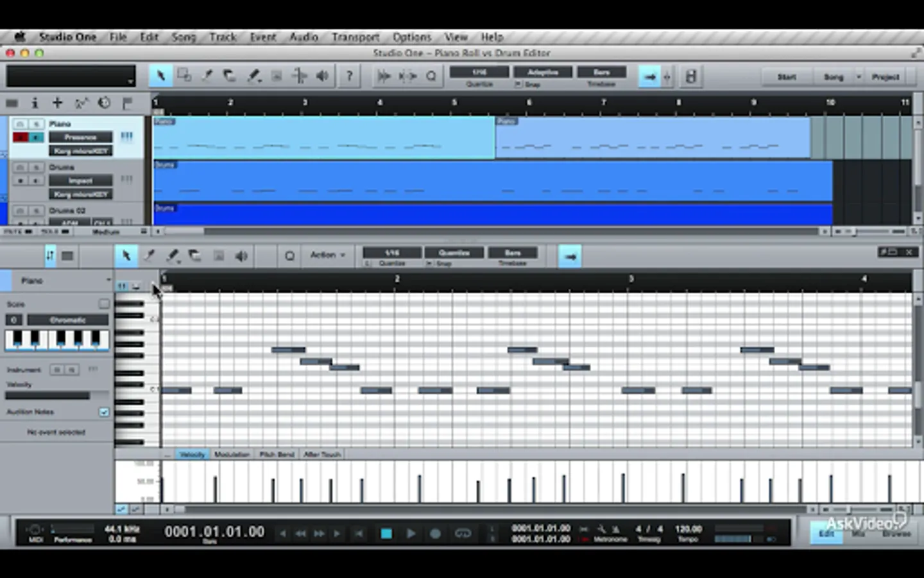Click the track info (i) icon
924x578 pixels.
(x=35, y=103)
